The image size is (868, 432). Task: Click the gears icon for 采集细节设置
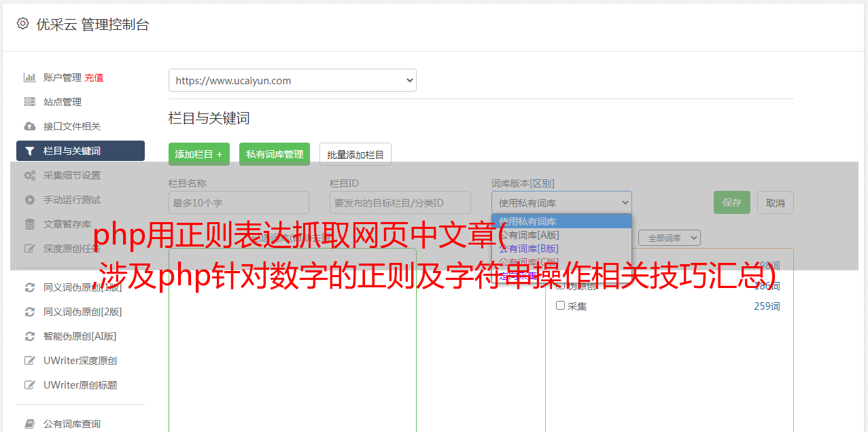point(29,175)
